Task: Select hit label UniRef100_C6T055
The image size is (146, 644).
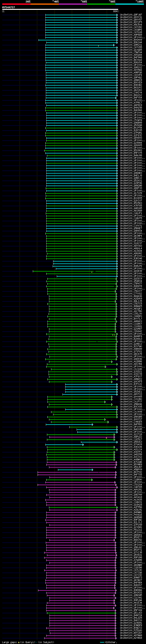Action: [131, 48]
